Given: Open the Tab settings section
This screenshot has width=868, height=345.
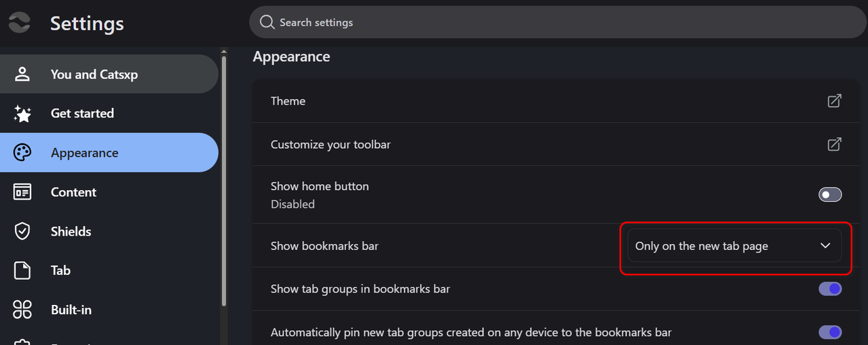Looking at the screenshot, I should coord(60,270).
